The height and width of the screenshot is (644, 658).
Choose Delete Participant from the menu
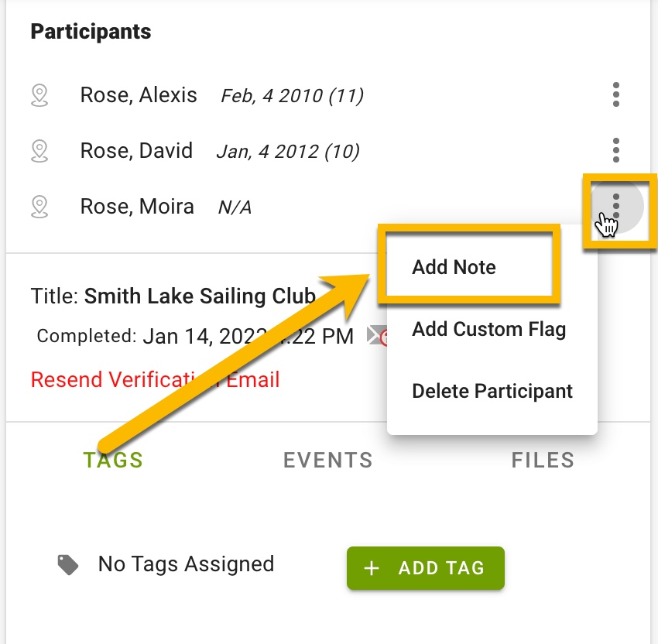coord(492,391)
